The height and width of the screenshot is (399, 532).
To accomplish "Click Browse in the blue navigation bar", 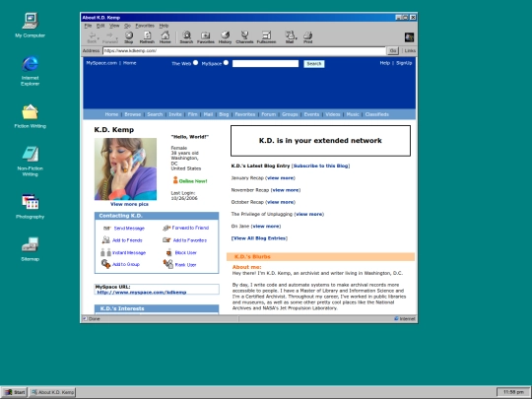I will point(133,114).
